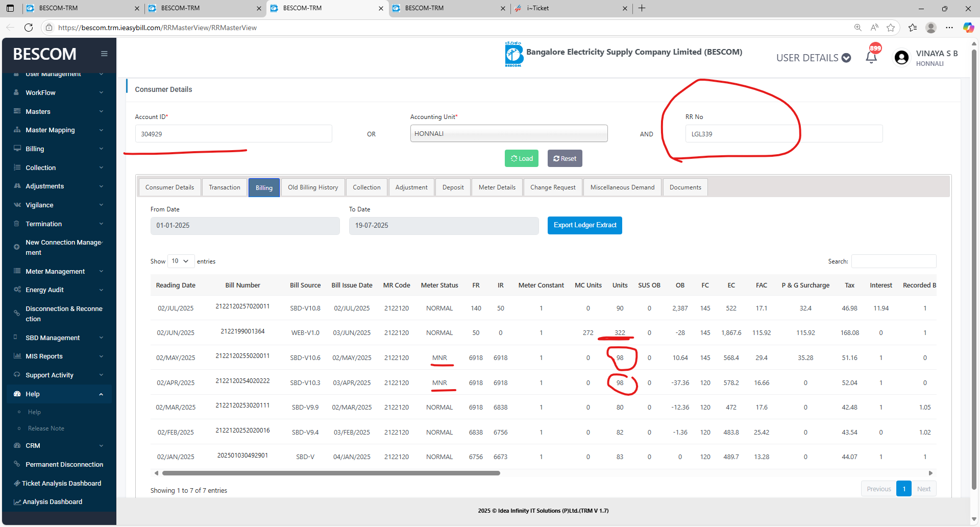Click the Next pagination button
The image size is (980, 527).
pyautogui.click(x=924, y=489)
